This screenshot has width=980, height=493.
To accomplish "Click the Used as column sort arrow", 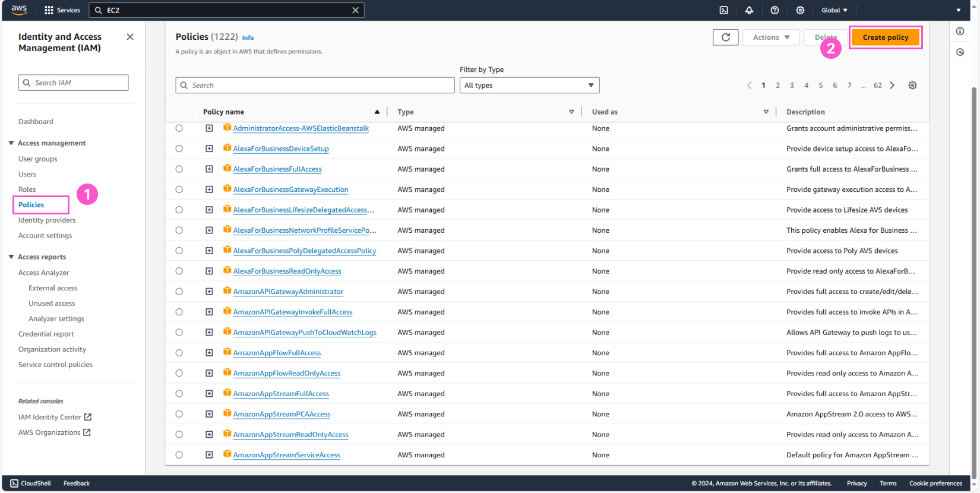I will click(x=766, y=112).
